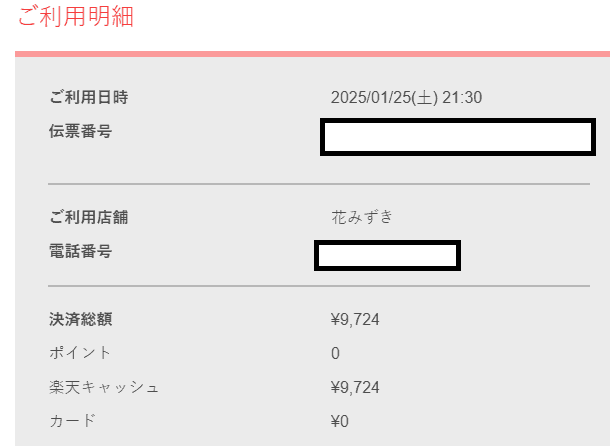
Task: Select the ご利用日時 label
Action: (88, 97)
